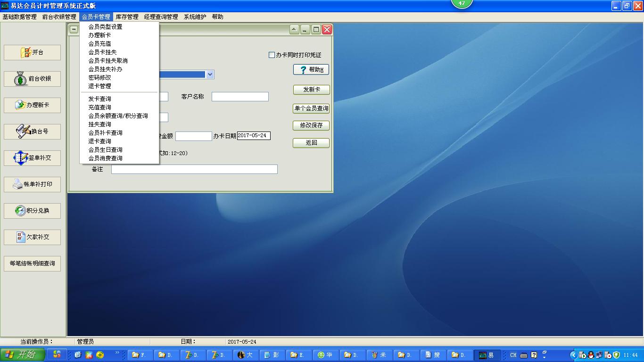
Task: Select 会员充值 from the menu
Action: (x=119, y=44)
